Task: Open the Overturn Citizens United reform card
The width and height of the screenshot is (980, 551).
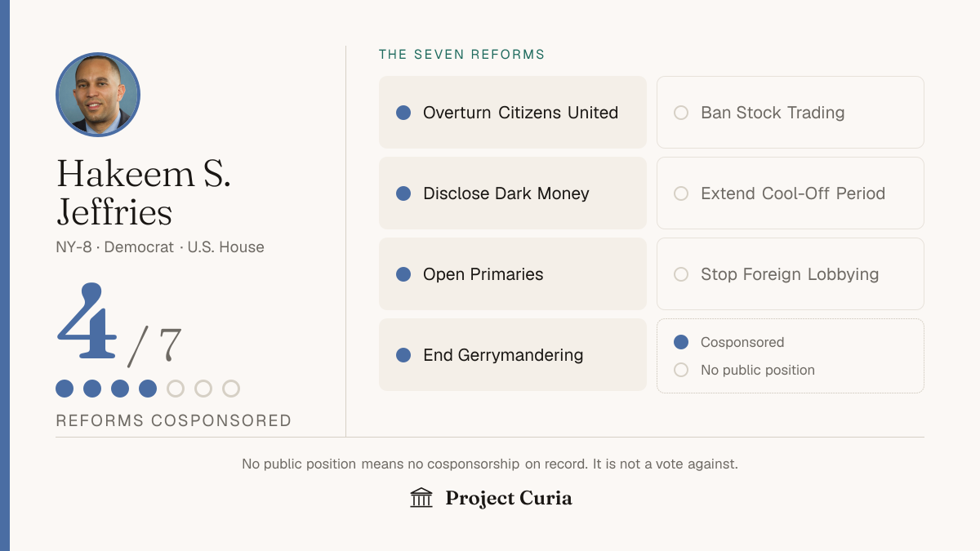Action: pyautogui.click(x=513, y=113)
